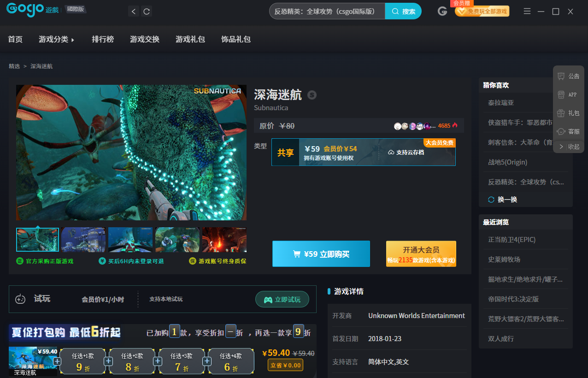Image resolution: width=588 pixels, height=378 pixels.
Task: Select the 任选+1款 9折 bundle slot
Action: point(83,361)
